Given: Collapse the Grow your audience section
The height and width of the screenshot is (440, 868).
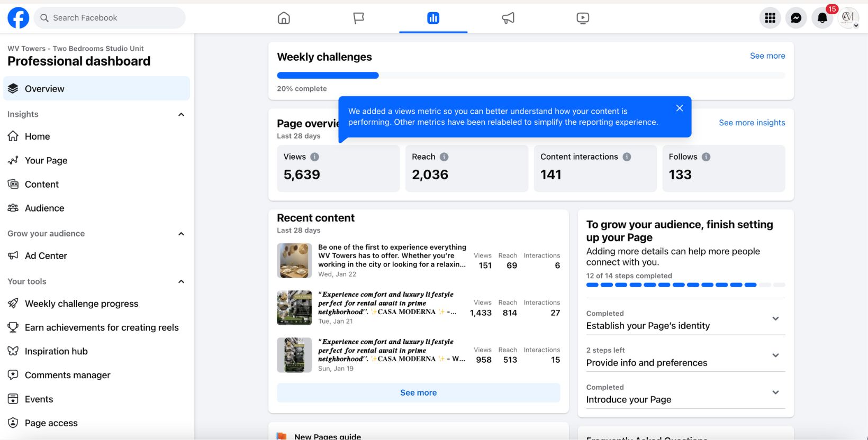Looking at the screenshot, I should pos(181,234).
